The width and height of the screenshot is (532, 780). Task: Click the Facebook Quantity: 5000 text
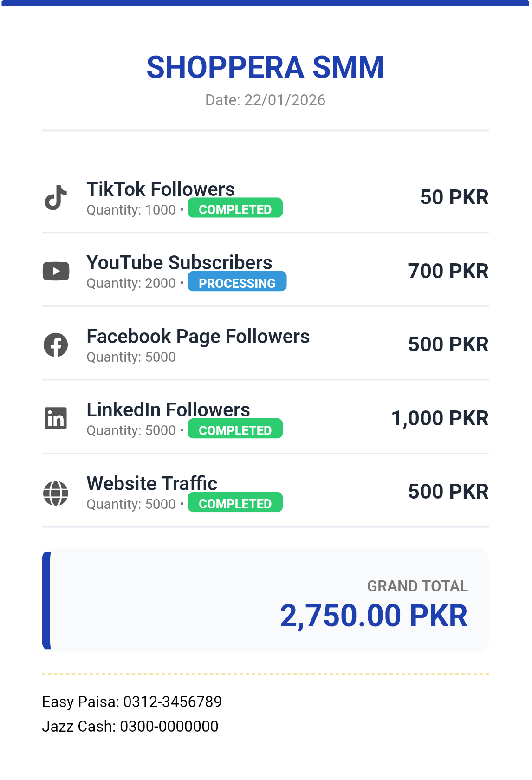131,357
